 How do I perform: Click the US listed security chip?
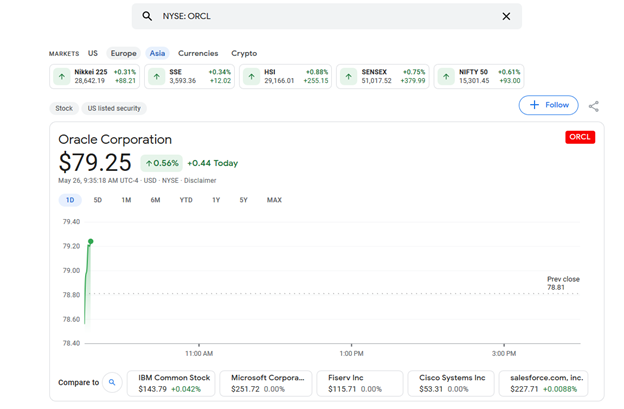114,108
